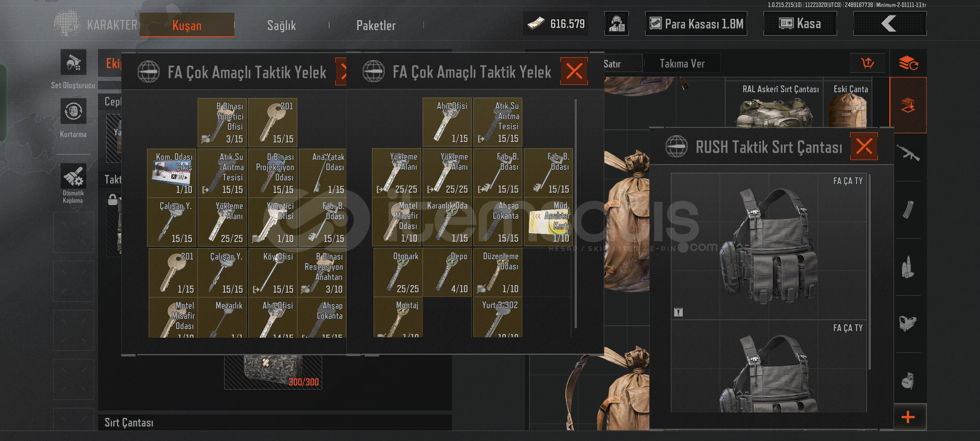Select the magazine category icon in sidebar
Viewport: 980px width, 441px height.
[x=908, y=209]
